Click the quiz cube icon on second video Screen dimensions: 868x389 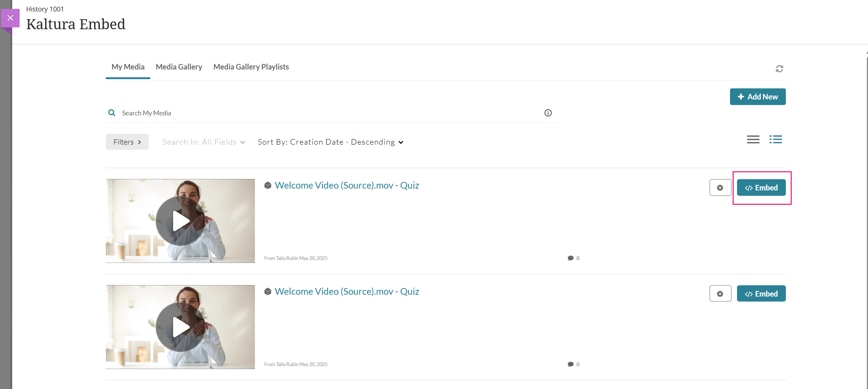pos(268,291)
